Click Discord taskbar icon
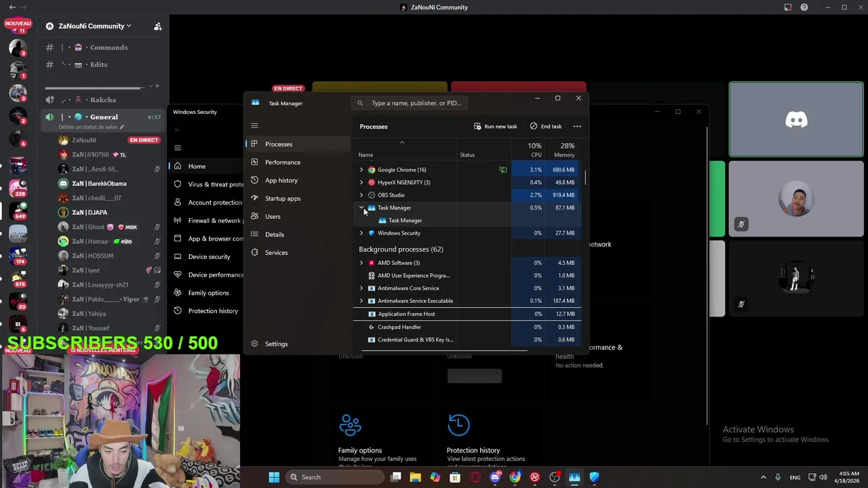868x488 pixels. coord(495,477)
